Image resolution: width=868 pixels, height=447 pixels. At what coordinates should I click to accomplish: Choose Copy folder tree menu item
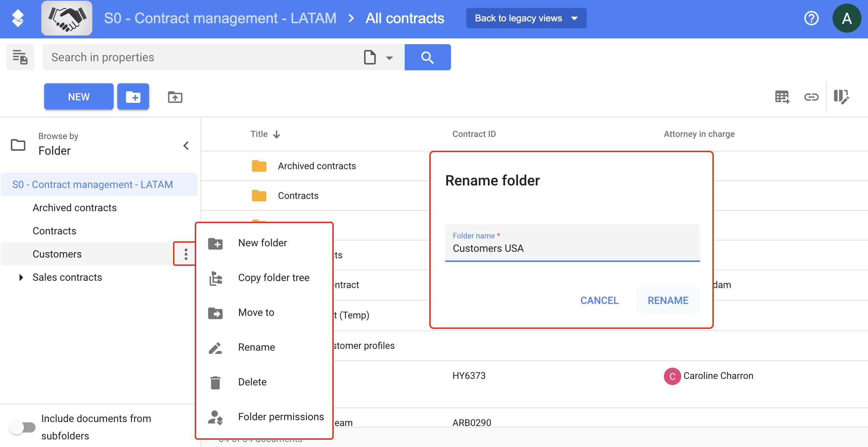pos(264,278)
